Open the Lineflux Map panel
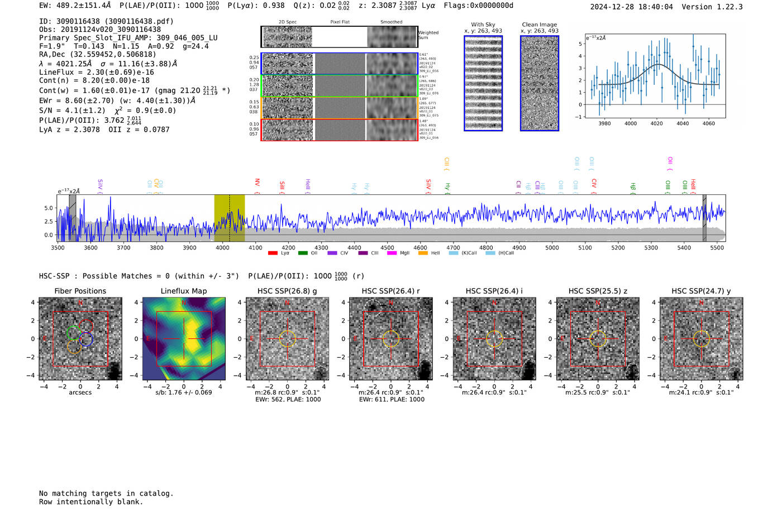 [x=184, y=339]
